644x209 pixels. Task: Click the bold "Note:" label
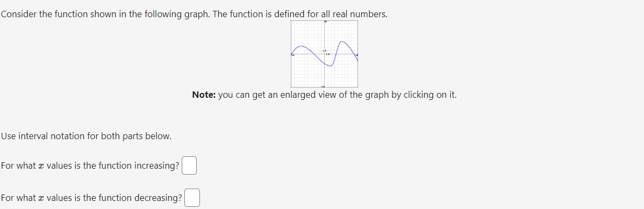click(204, 95)
